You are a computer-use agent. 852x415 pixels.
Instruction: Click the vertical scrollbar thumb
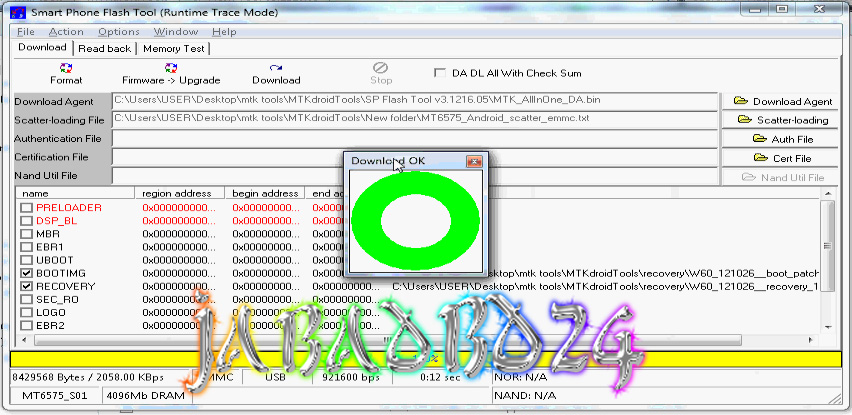click(x=828, y=246)
